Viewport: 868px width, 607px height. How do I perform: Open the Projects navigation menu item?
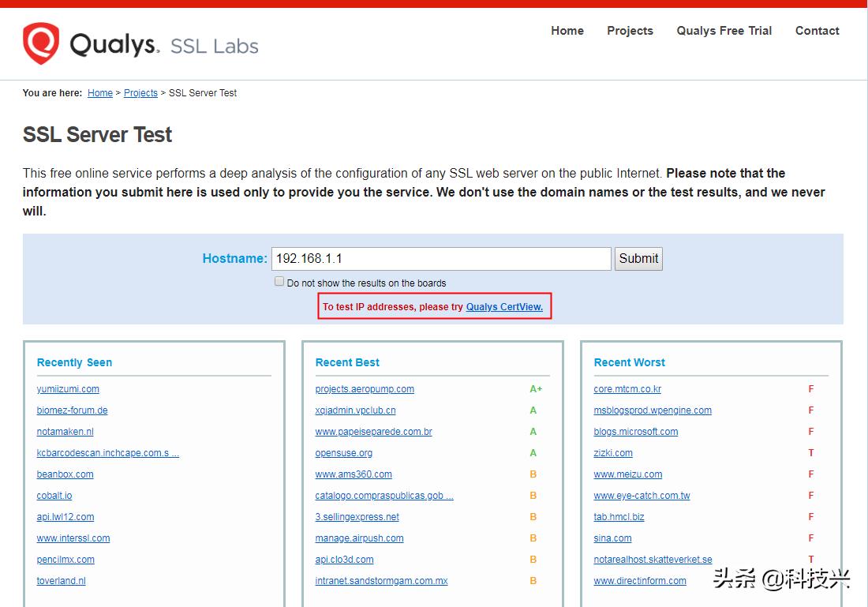[630, 31]
